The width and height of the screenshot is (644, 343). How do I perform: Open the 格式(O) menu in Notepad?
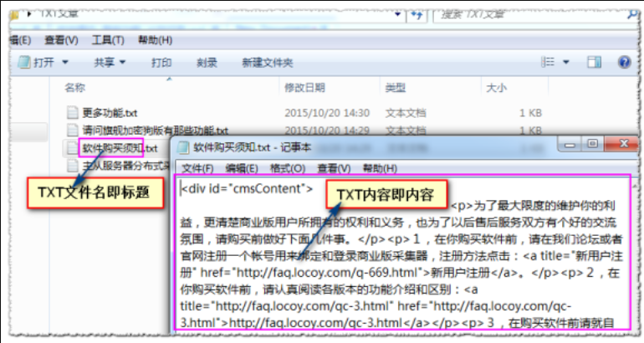287,168
